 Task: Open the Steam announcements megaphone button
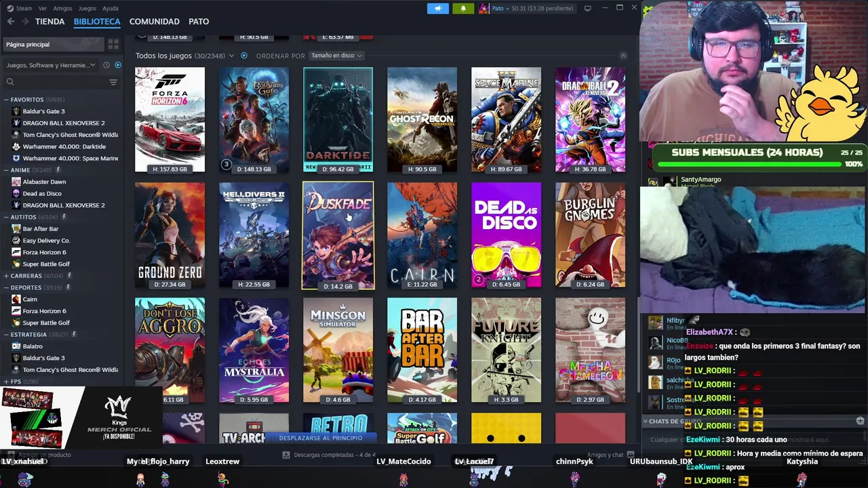[x=438, y=8]
